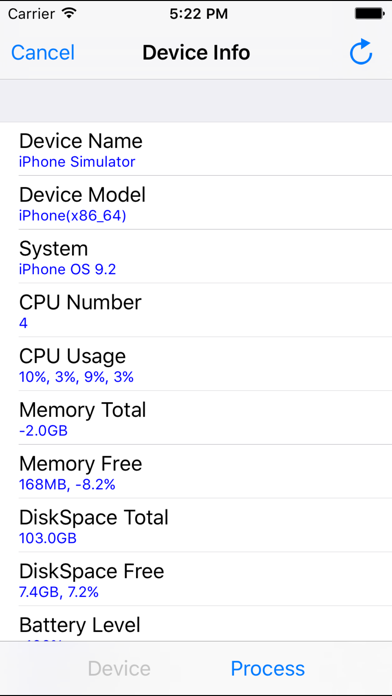Tap the DiskSpace Free row
This screenshot has width=392, height=696.
[196, 579]
